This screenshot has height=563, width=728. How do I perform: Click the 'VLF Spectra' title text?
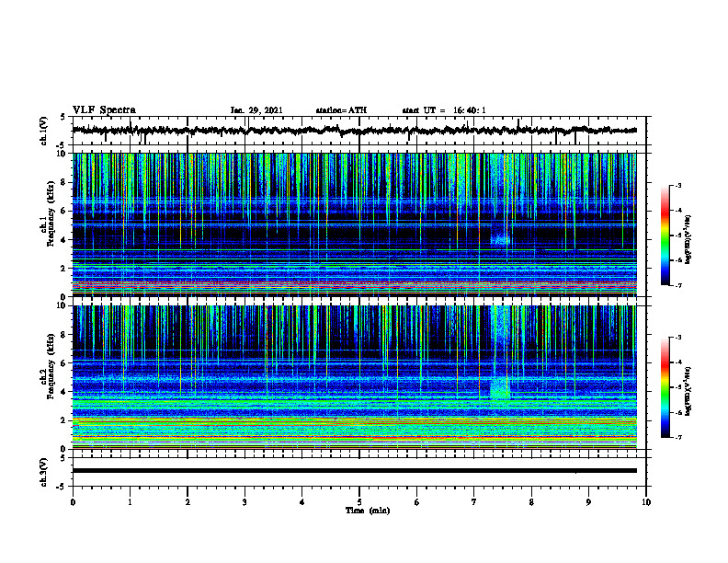click(104, 110)
